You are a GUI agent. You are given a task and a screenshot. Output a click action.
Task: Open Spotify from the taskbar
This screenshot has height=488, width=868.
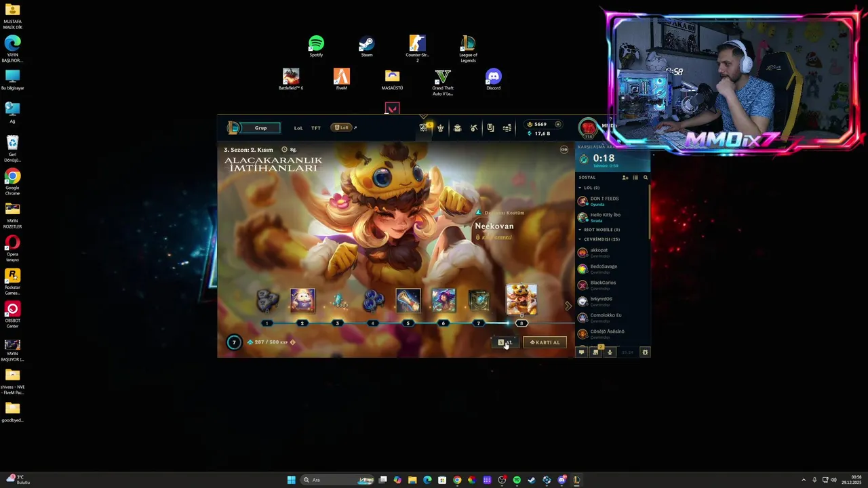pyautogui.click(x=517, y=480)
